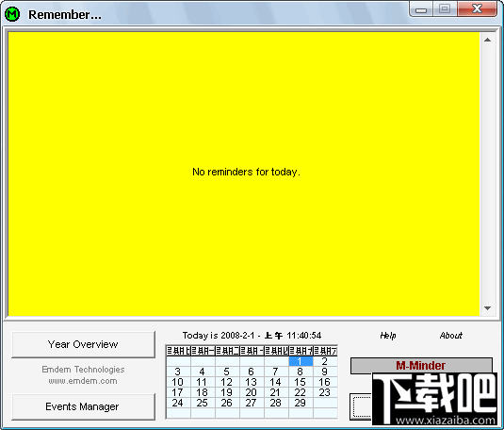Viewport: 504px width, 430px height.
Task: Select calendar day 14
Action: (275, 382)
